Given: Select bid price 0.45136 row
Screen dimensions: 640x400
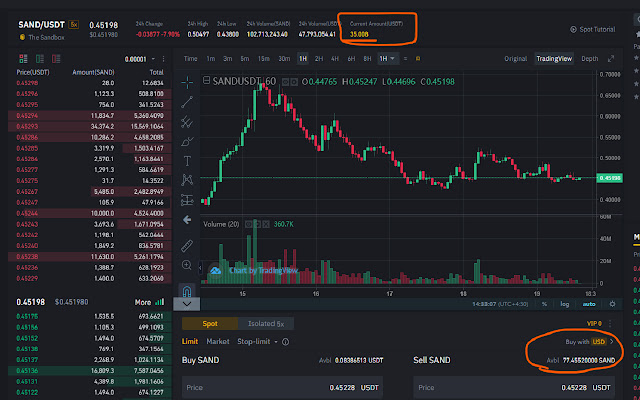Looking at the screenshot, I should pos(90,371).
